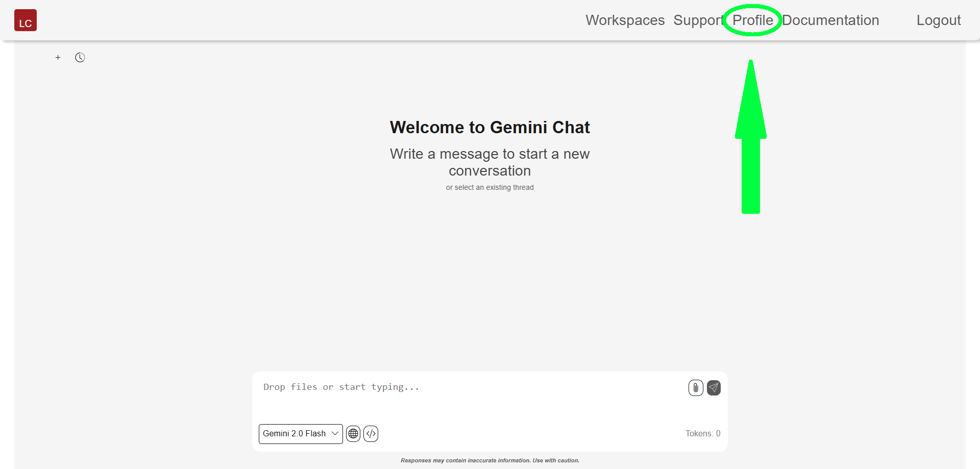Go to the Support page
This screenshot has height=469, width=980.
pos(699,20)
